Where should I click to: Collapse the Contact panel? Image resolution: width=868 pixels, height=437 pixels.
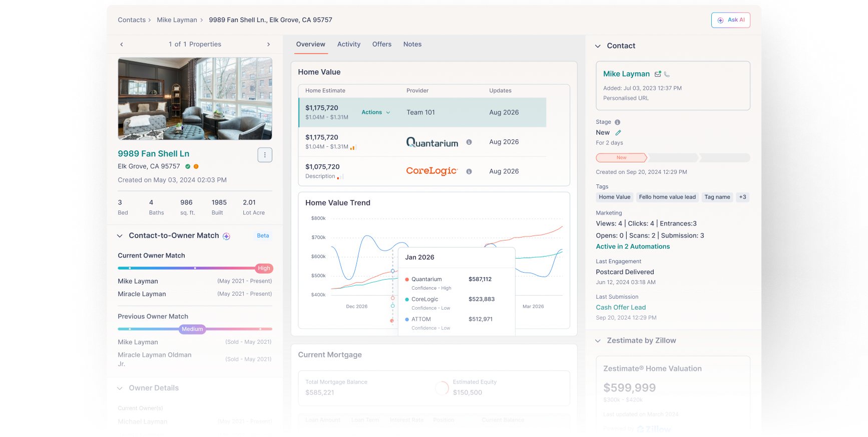598,46
